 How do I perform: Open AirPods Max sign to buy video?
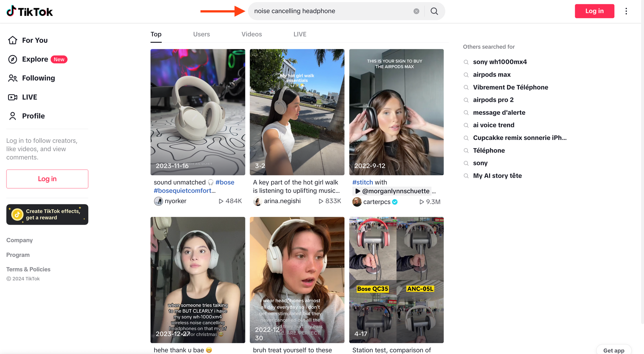(x=396, y=112)
